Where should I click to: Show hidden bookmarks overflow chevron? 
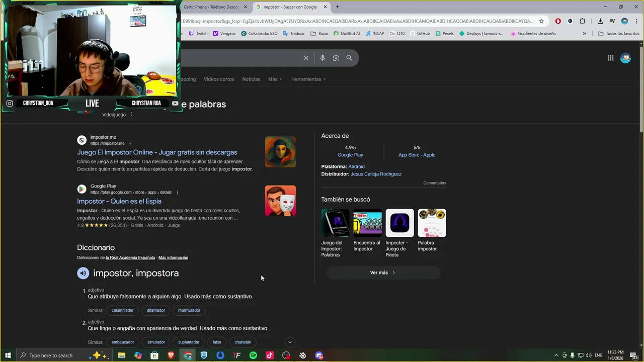coord(584,34)
